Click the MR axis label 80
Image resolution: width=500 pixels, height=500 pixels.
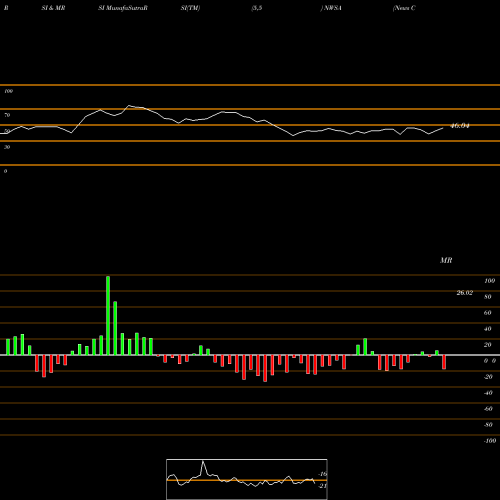point(488,297)
